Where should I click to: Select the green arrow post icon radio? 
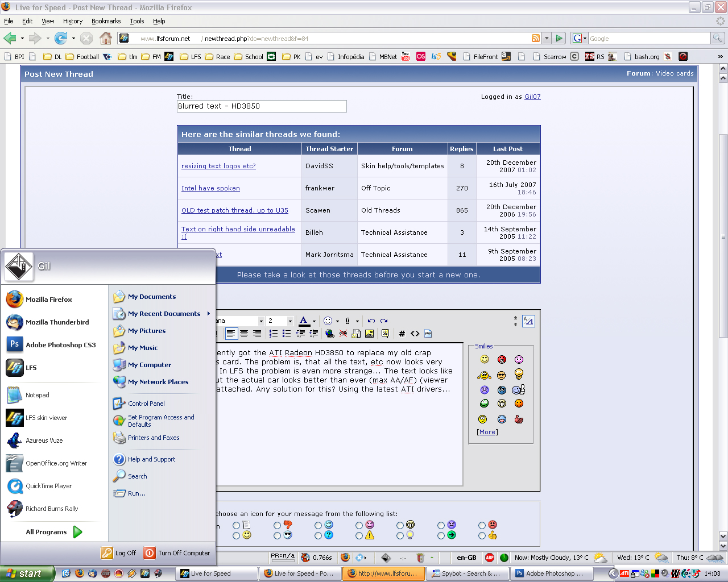coord(441,535)
